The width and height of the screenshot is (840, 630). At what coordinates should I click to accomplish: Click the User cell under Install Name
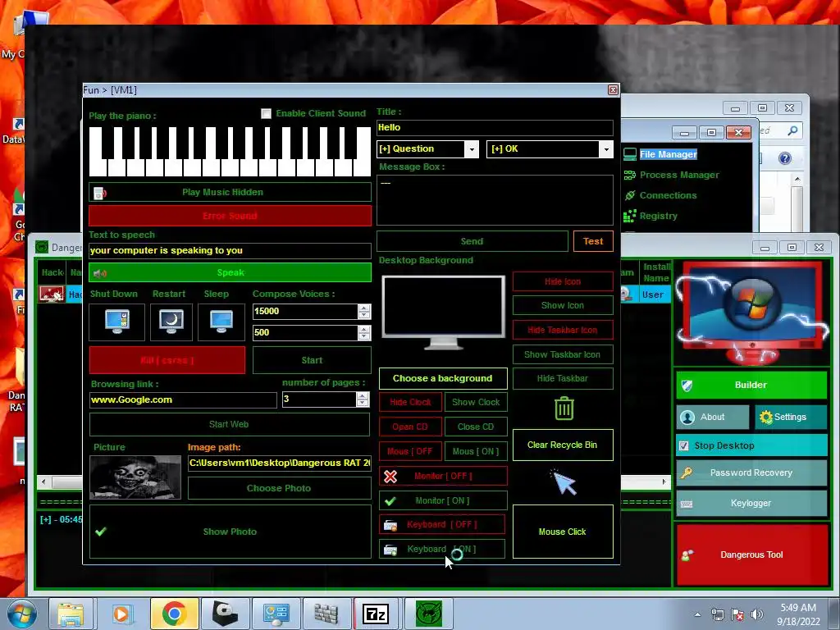point(652,294)
